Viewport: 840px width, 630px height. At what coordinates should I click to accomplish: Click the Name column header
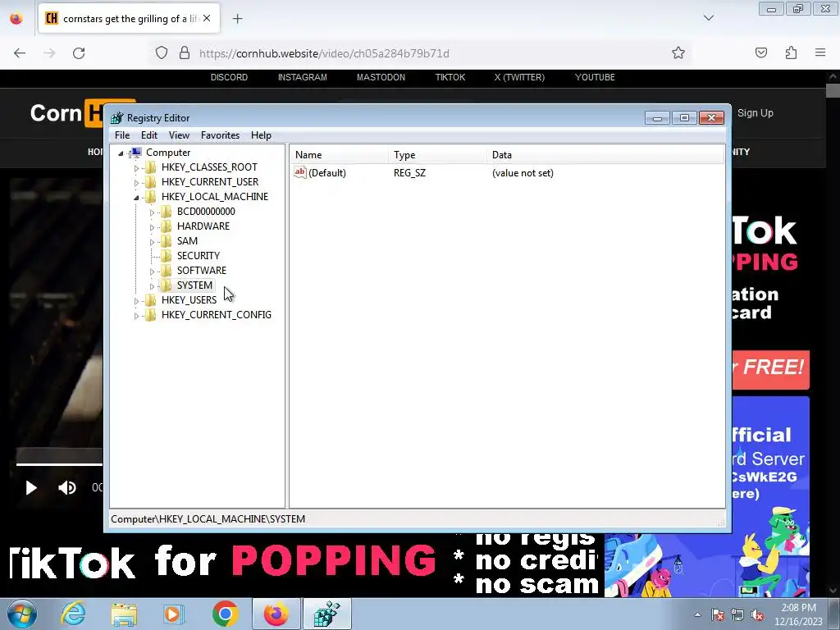click(340, 155)
